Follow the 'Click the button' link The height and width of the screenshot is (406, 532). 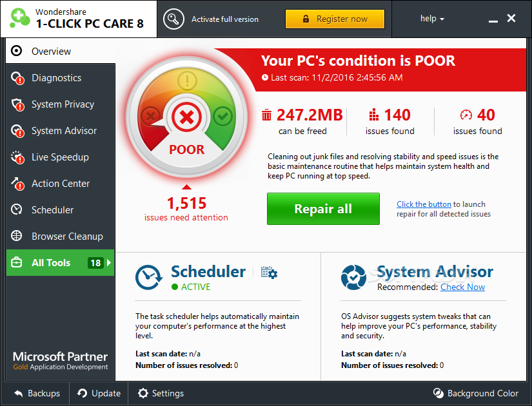[x=424, y=204]
